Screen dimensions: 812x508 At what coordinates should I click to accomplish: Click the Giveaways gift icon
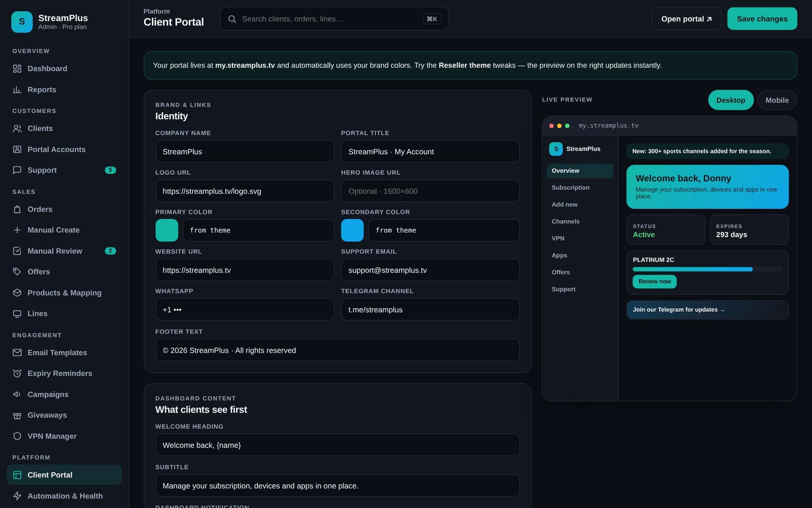17,415
